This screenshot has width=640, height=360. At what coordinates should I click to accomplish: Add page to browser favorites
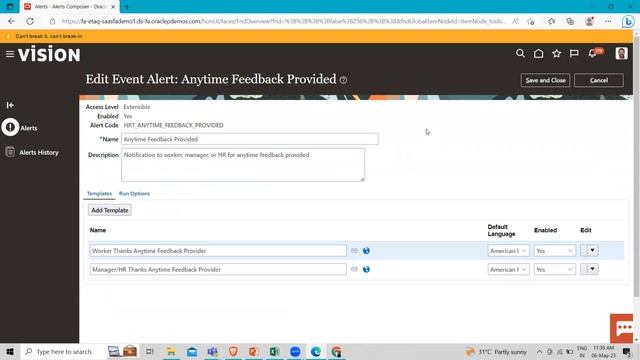coord(531,21)
